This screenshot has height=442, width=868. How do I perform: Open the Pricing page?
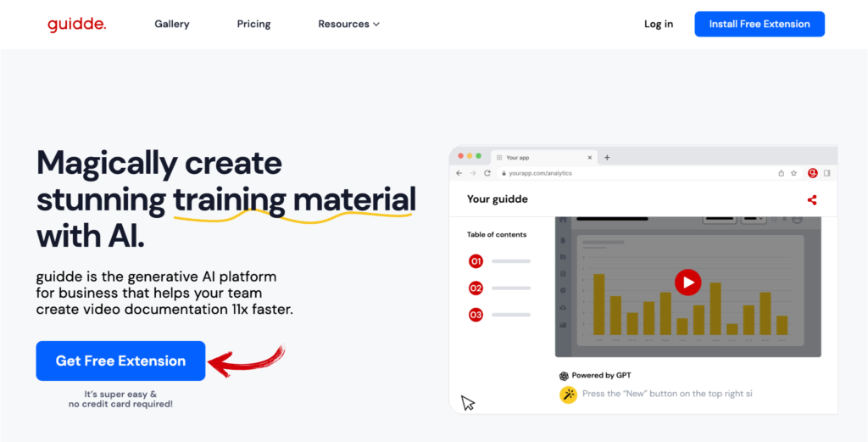(253, 25)
